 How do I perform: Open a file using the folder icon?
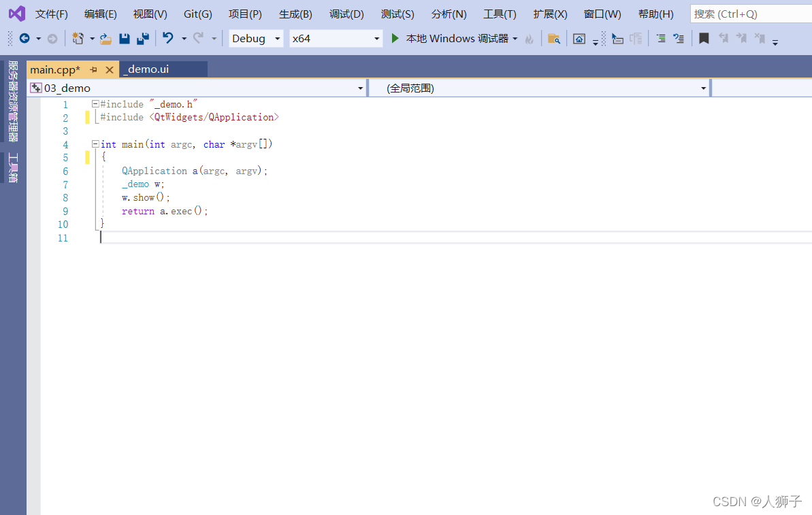105,39
